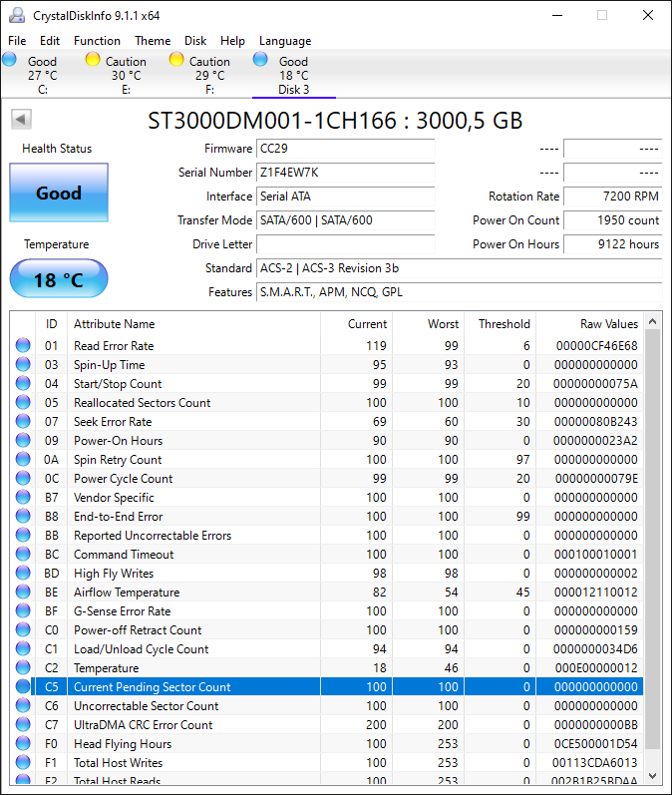Image resolution: width=672 pixels, height=795 pixels.
Task: Switch to the C: drive tab
Action: pyautogui.click(x=43, y=75)
